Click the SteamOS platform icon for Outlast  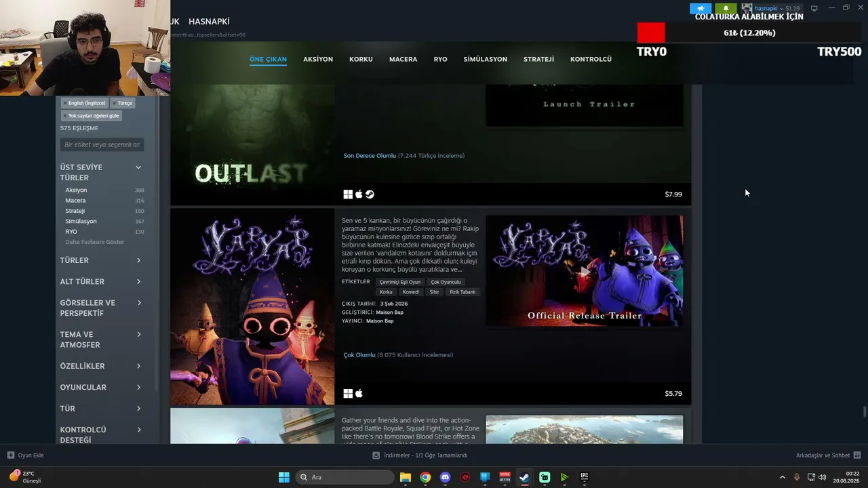tap(370, 195)
